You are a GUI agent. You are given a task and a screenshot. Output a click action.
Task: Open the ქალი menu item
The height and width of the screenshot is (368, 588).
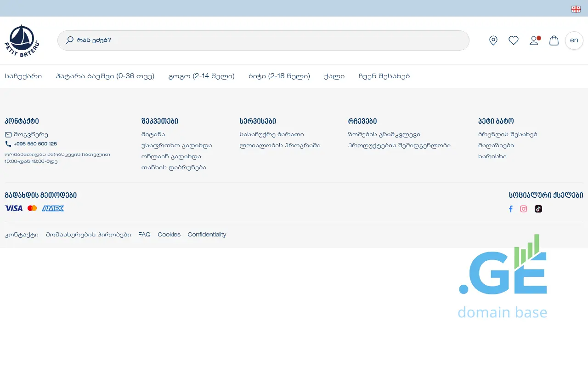(334, 76)
